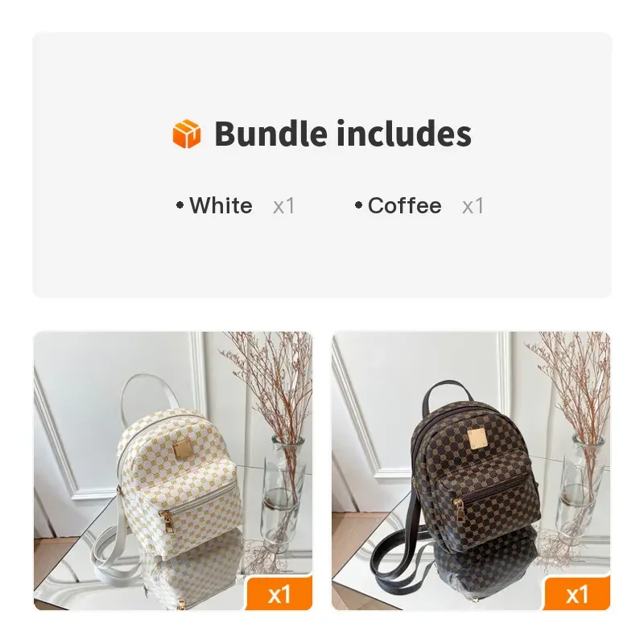Click the Coffee color label
644x644 pixels.
pyautogui.click(x=405, y=205)
